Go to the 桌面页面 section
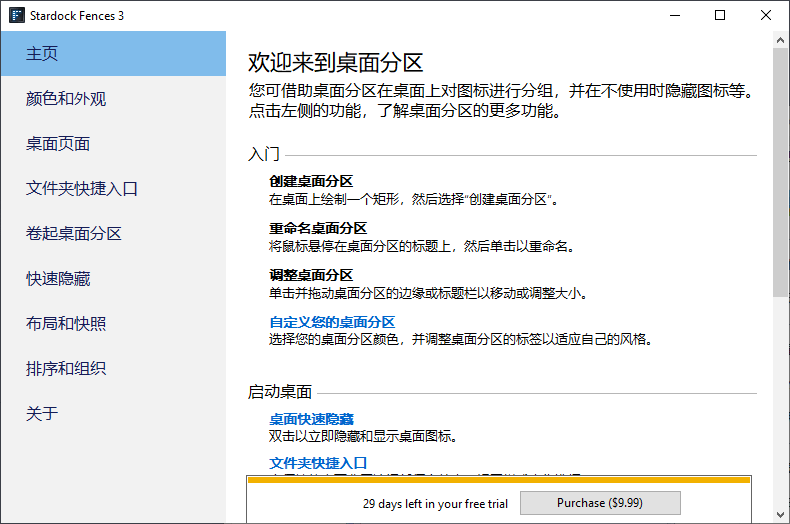Image resolution: width=790 pixels, height=524 pixels. pos(113,144)
